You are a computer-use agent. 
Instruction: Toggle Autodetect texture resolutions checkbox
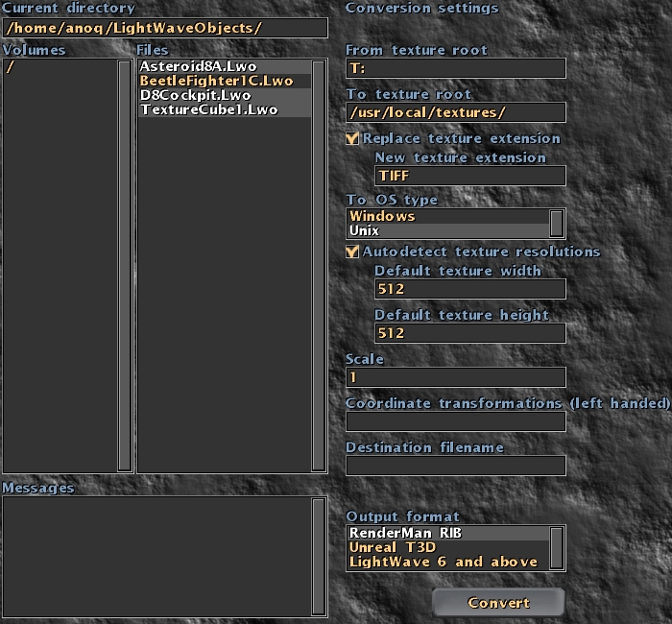(352, 252)
